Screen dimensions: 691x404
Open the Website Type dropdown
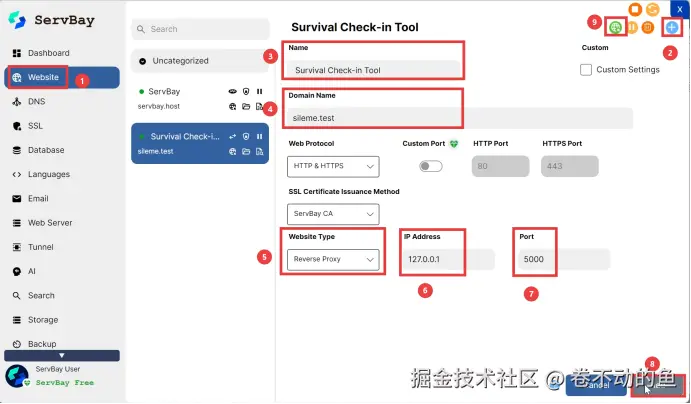(333, 259)
